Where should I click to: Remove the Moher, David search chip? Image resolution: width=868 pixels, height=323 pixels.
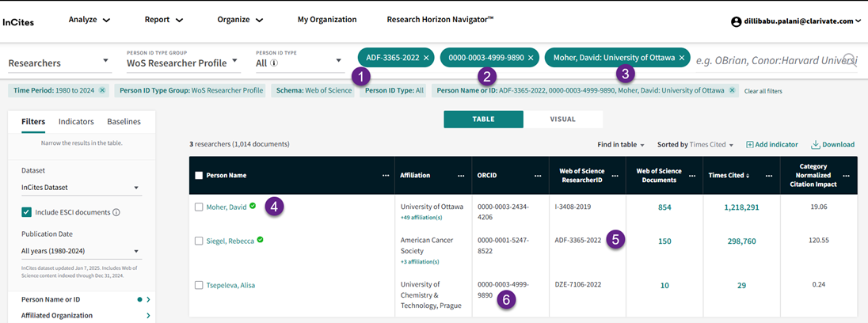681,58
